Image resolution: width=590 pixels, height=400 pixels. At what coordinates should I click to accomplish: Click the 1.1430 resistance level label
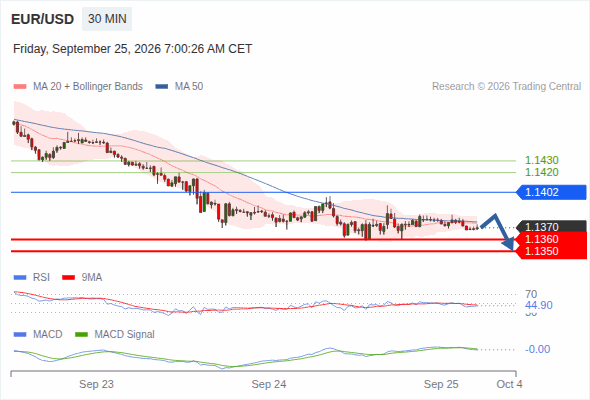(x=541, y=160)
